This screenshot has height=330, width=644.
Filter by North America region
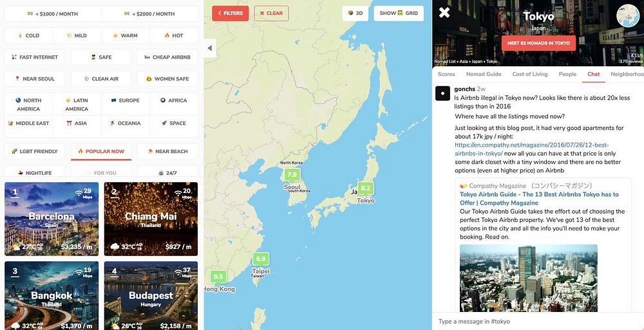[x=28, y=104]
